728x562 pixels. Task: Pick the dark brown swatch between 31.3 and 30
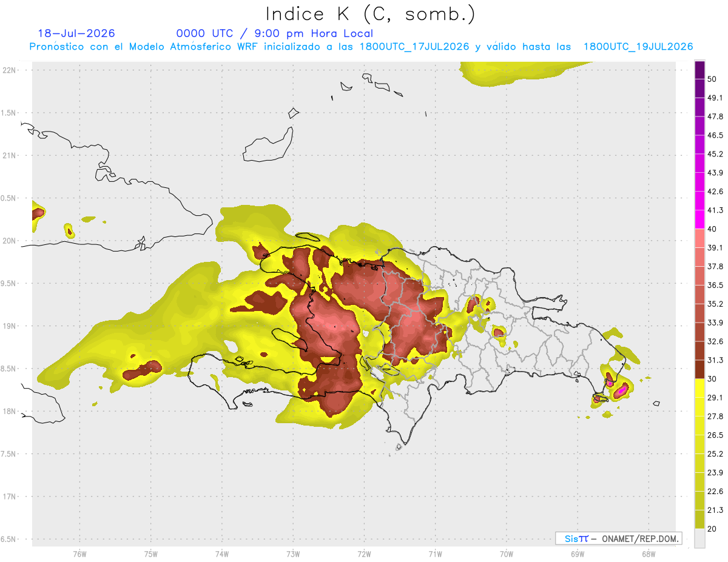[699, 369]
